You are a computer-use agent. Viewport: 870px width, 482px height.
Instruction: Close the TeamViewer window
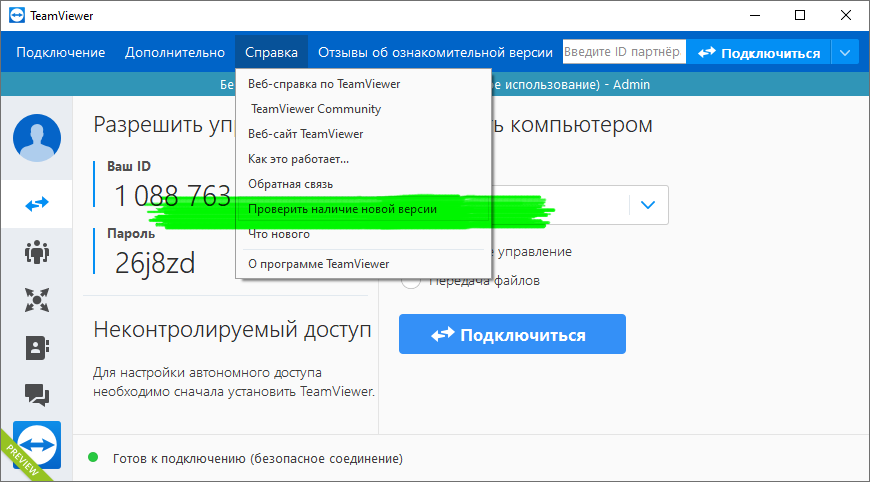(846, 16)
